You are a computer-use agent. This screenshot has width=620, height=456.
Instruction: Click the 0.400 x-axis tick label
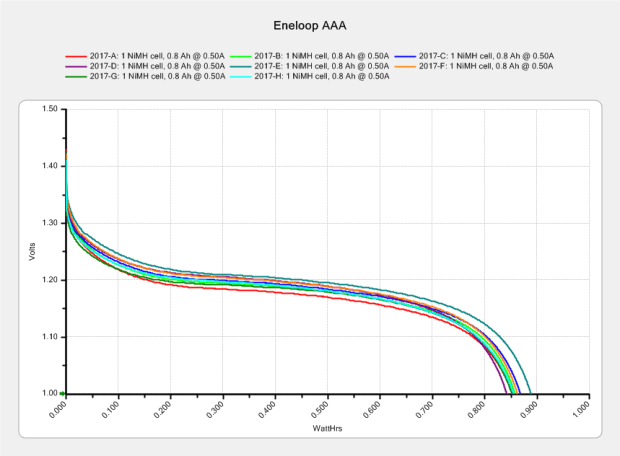[x=267, y=409]
